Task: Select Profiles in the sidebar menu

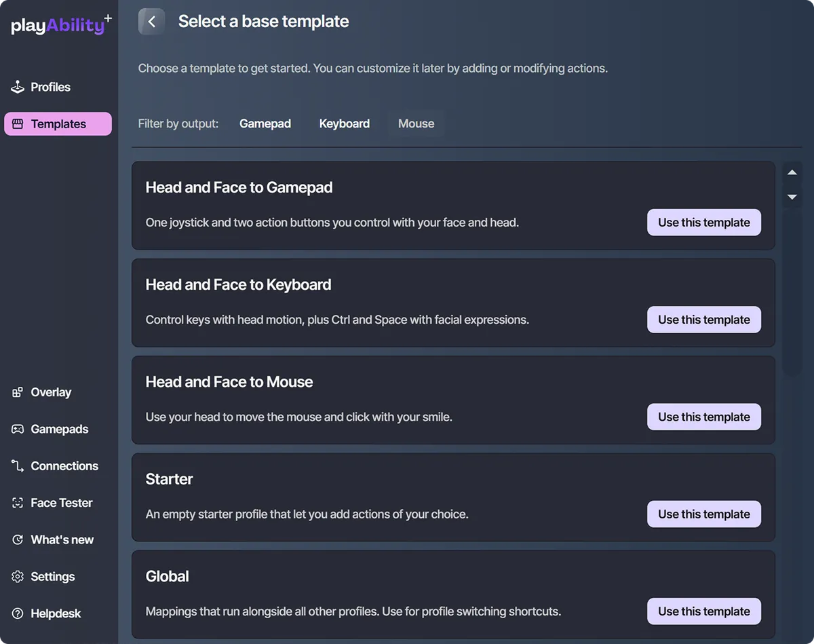Action: coord(50,87)
